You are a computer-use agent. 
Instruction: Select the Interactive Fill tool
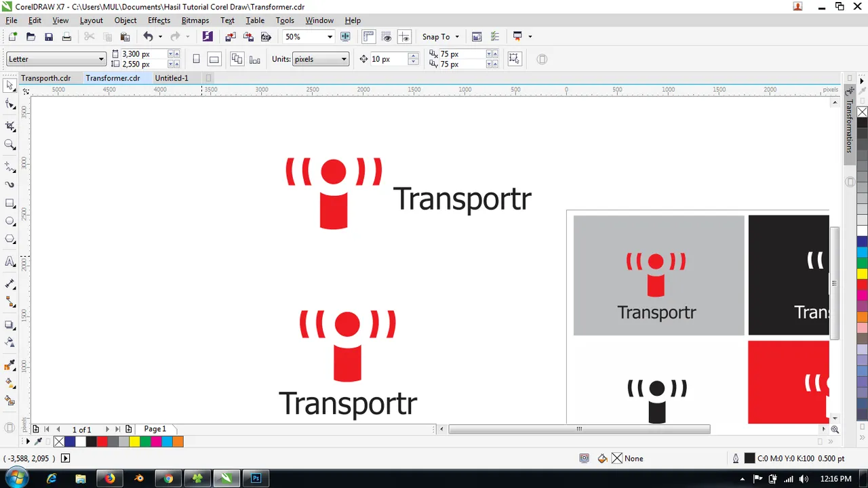pos(10,383)
